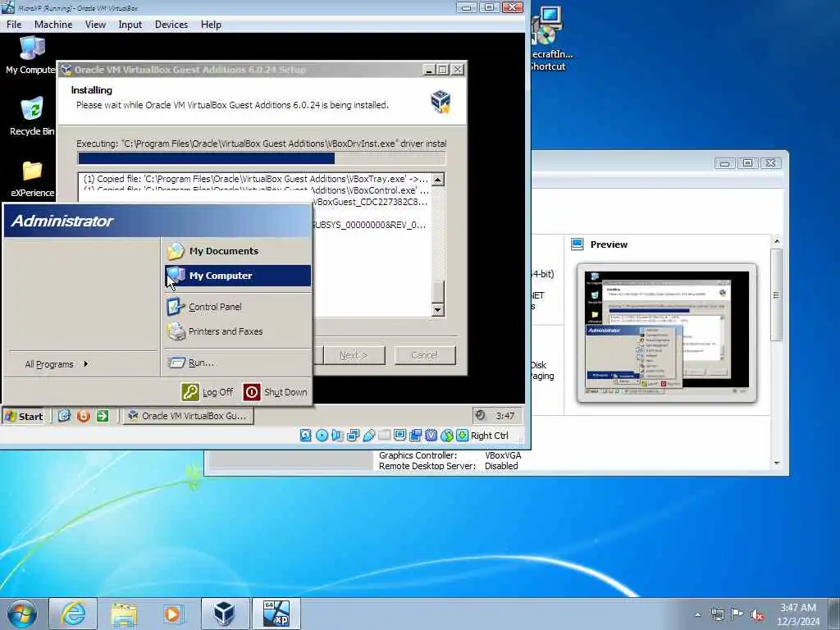Click the disabled Next > button

[x=354, y=355]
